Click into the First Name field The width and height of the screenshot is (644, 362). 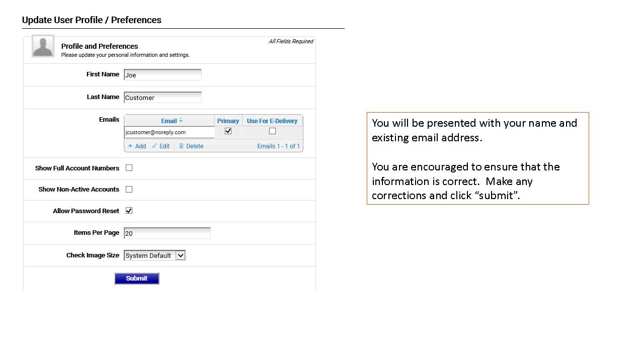coord(163,75)
